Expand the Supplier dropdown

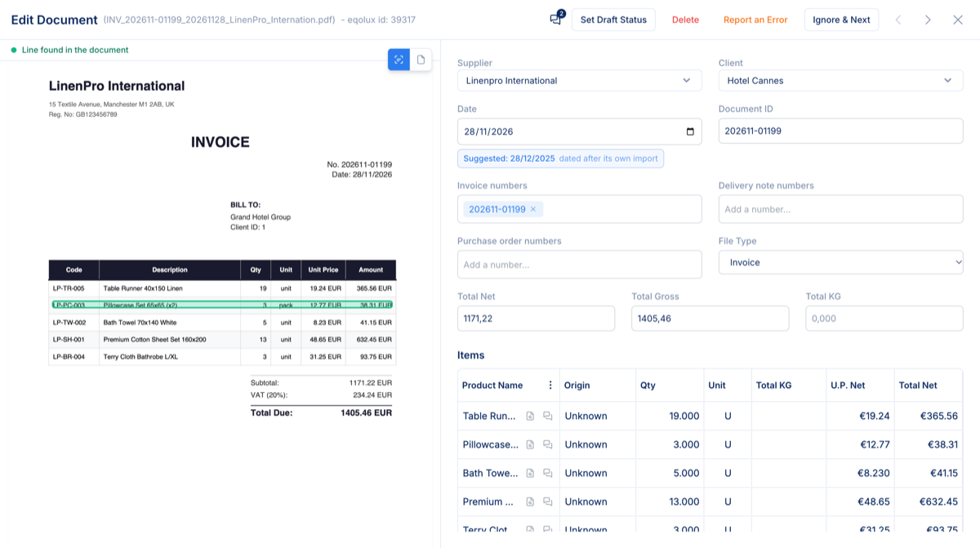[x=580, y=80]
